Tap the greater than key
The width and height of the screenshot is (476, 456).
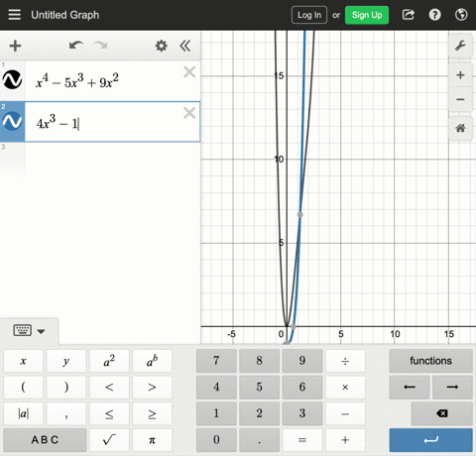(152, 388)
